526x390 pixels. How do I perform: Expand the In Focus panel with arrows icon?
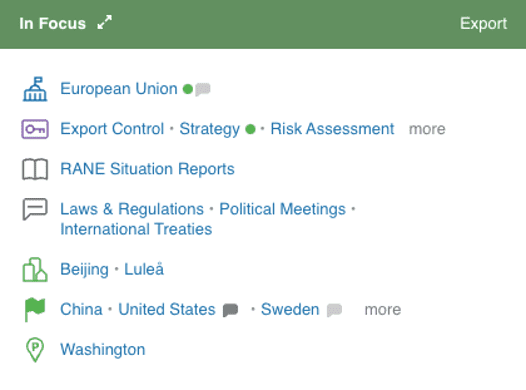tap(105, 23)
